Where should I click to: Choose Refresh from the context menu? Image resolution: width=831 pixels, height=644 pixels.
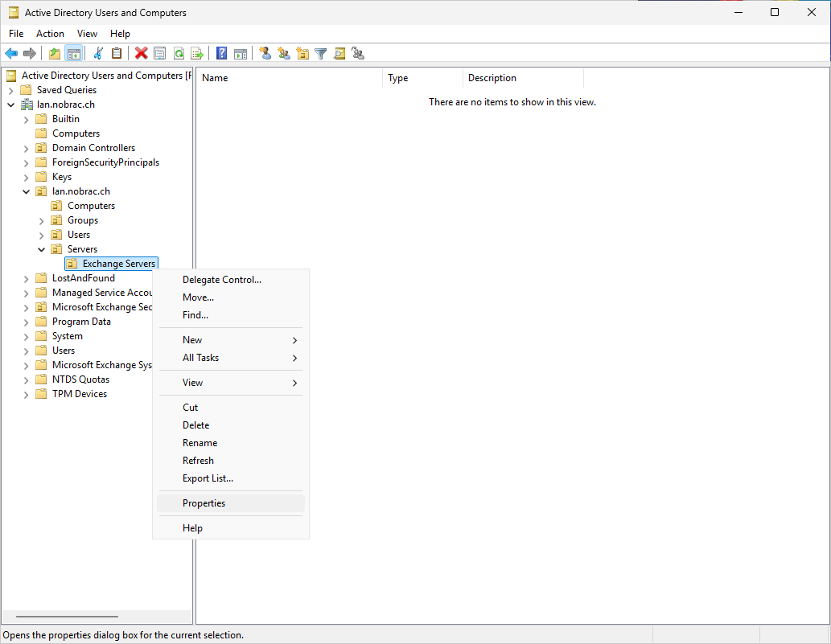(x=231, y=460)
